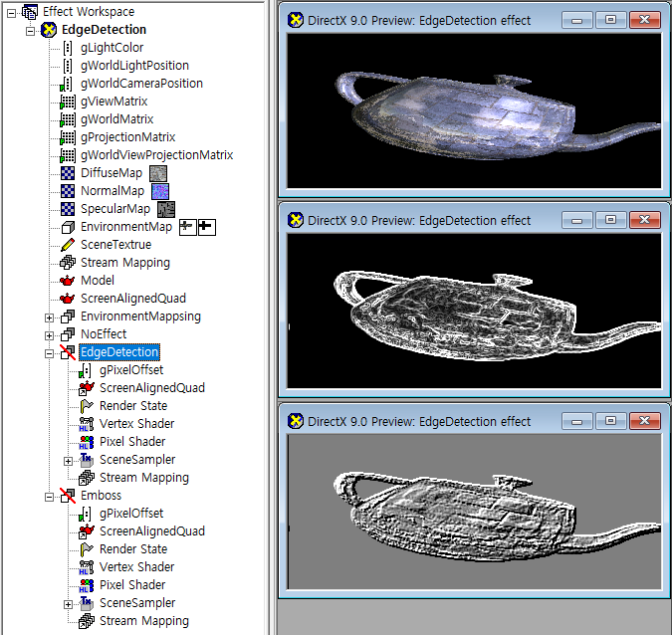Select Stream Mapping under Emboss pass
Viewport: 672px width, 635px height.
point(144,621)
